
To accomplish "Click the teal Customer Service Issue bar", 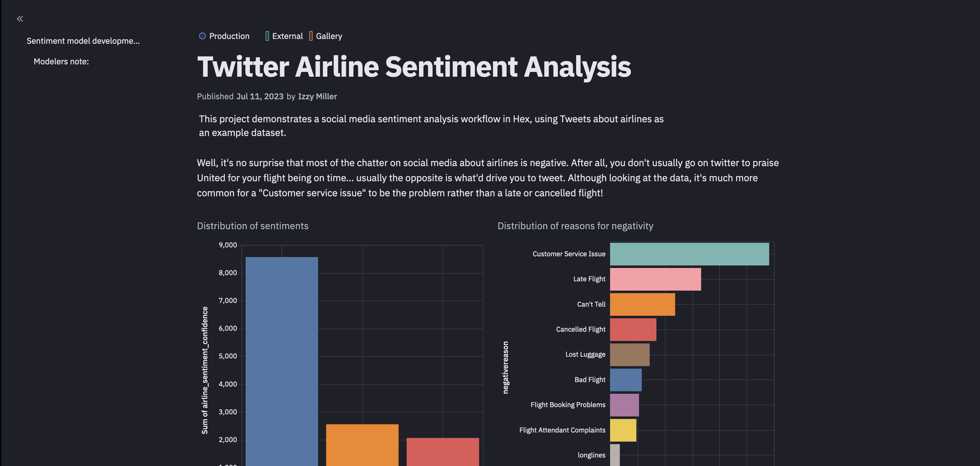I will [x=689, y=254].
